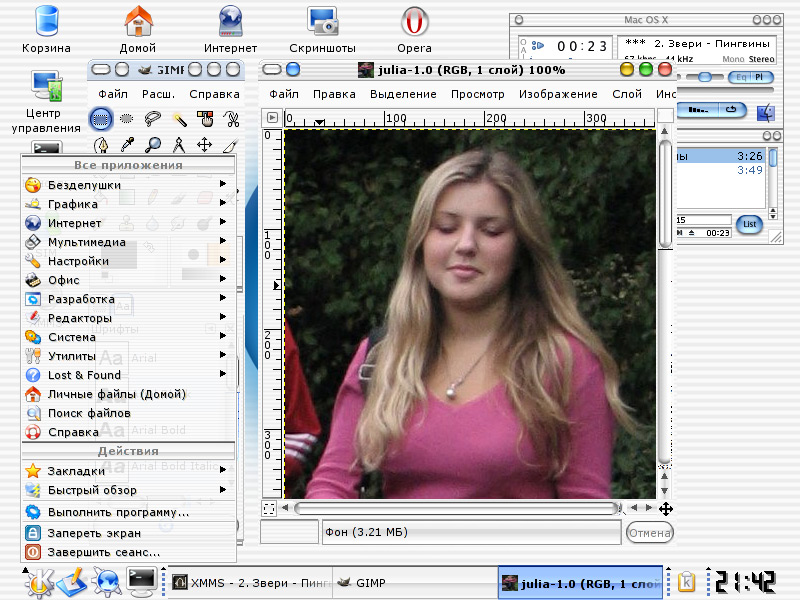
Task: Open the globe browser launcher in the panel
Action: (107, 583)
